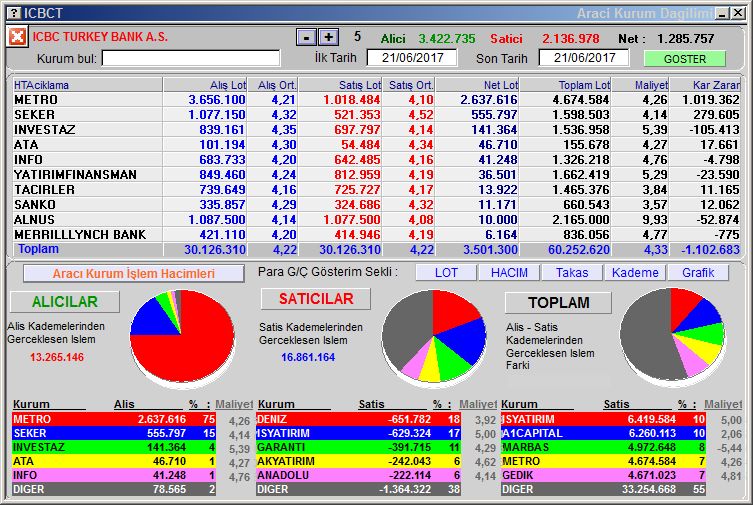The image size is (753, 505).
Task: Click the TOPLAM button
Action: click(x=559, y=302)
